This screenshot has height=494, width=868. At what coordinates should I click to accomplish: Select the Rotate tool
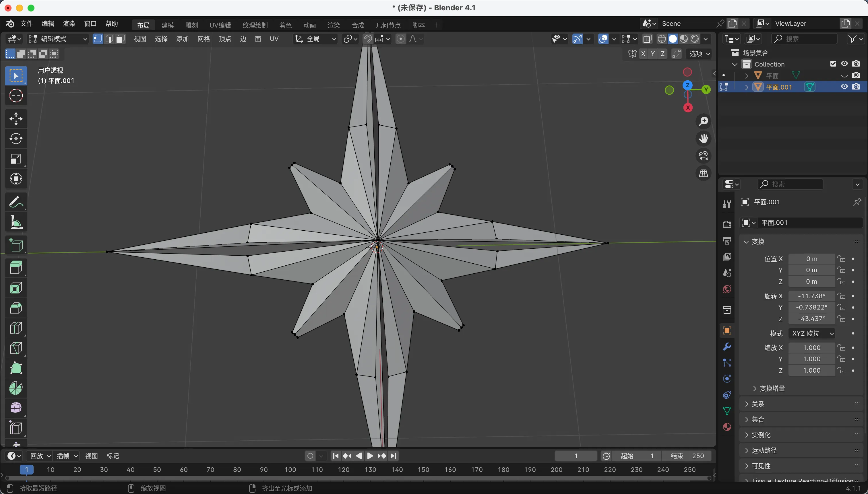click(16, 139)
